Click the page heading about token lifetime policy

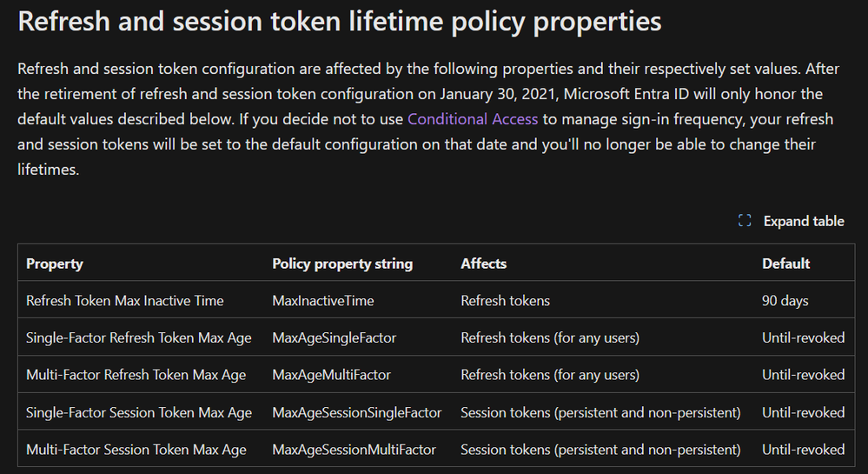click(340, 22)
